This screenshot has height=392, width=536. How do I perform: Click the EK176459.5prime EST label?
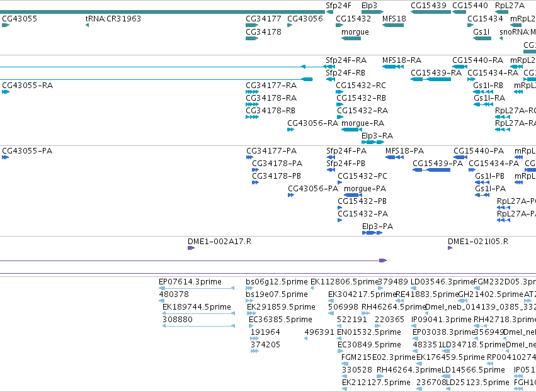[x=450, y=357]
